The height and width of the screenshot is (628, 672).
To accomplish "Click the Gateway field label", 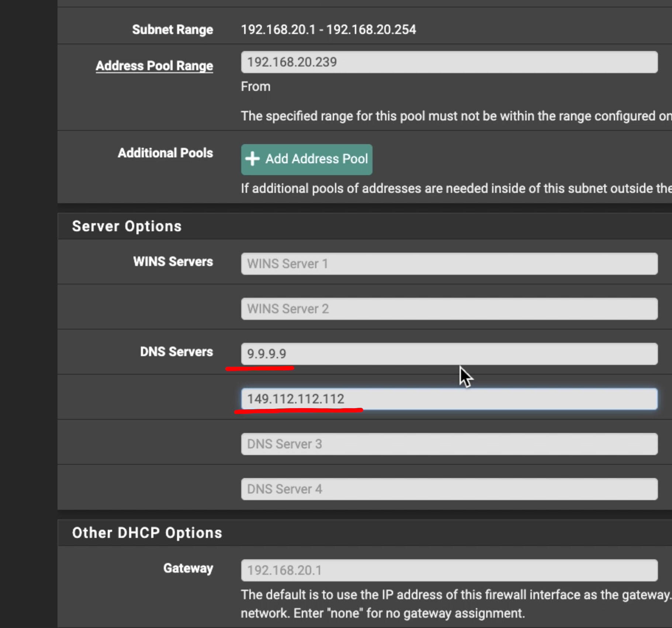I will pos(188,568).
